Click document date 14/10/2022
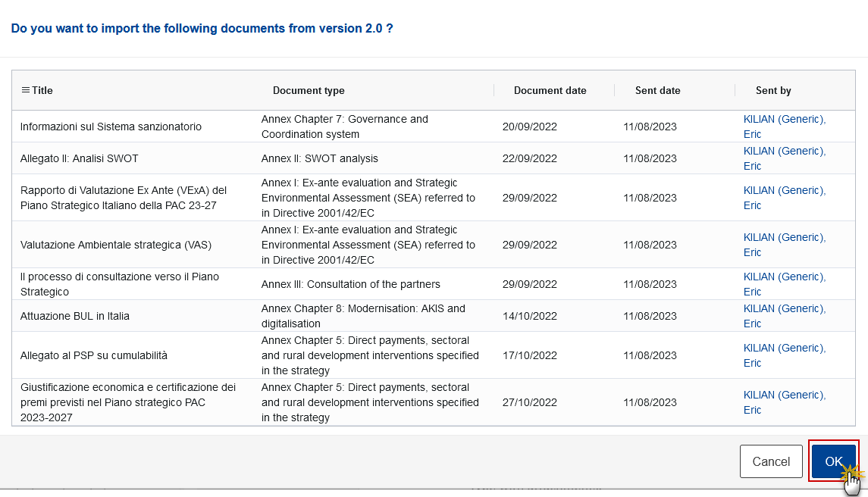 pyautogui.click(x=529, y=316)
